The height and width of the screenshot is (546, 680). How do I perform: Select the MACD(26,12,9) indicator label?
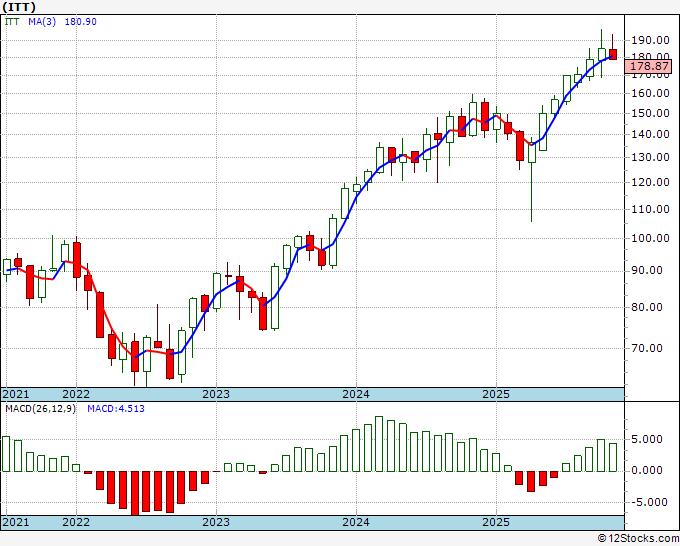[40, 409]
